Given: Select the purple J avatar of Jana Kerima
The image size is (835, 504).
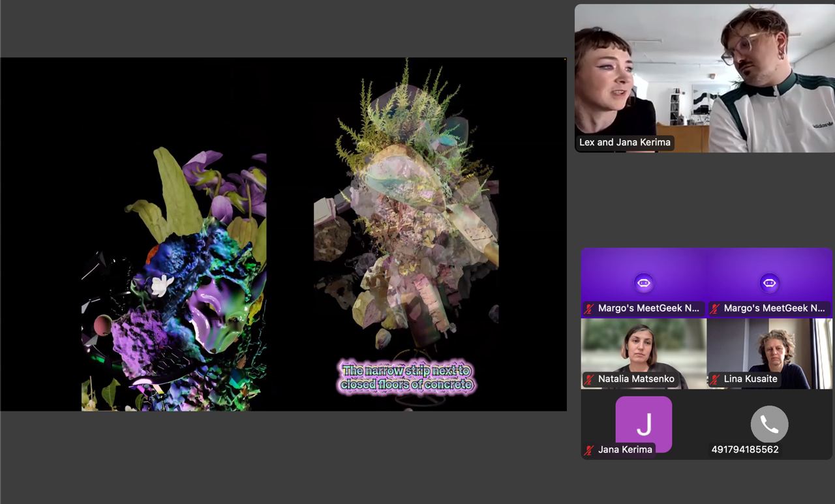Looking at the screenshot, I should pyautogui.click(x=643, y=424).
